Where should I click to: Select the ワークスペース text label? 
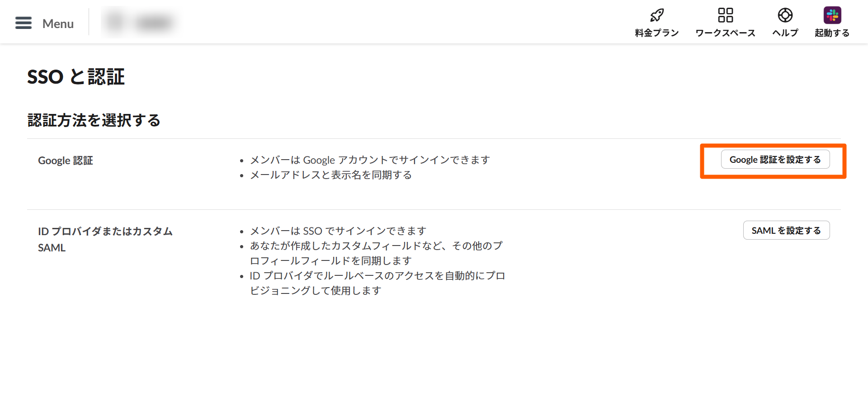pyautogui.click(x=725, y=33)
